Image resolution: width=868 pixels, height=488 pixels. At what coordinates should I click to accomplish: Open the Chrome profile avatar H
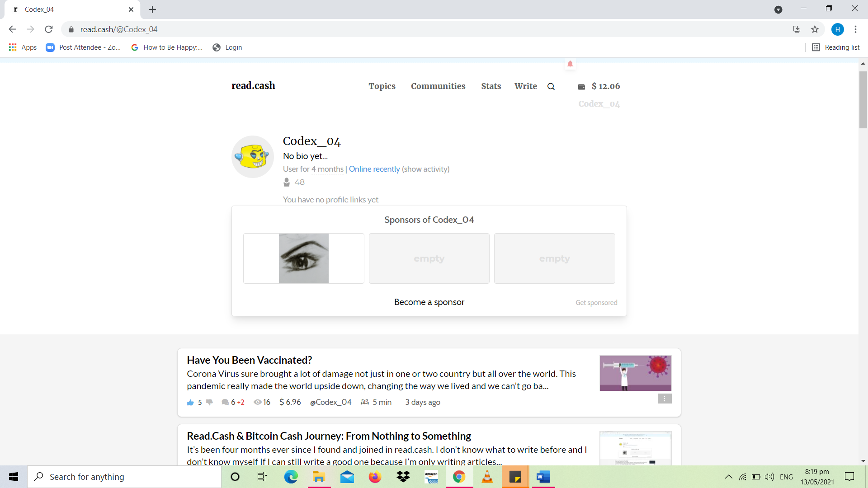tap(837, 29)
